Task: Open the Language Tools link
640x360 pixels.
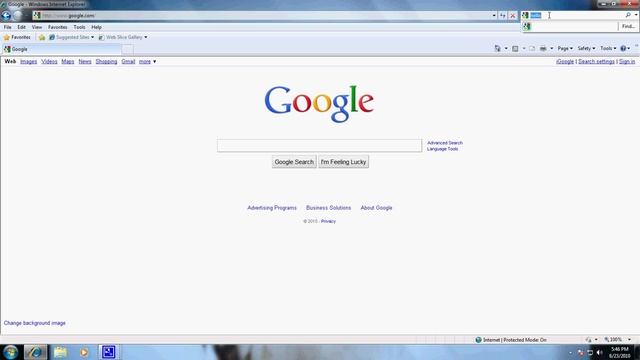Action: pos(442,149)
